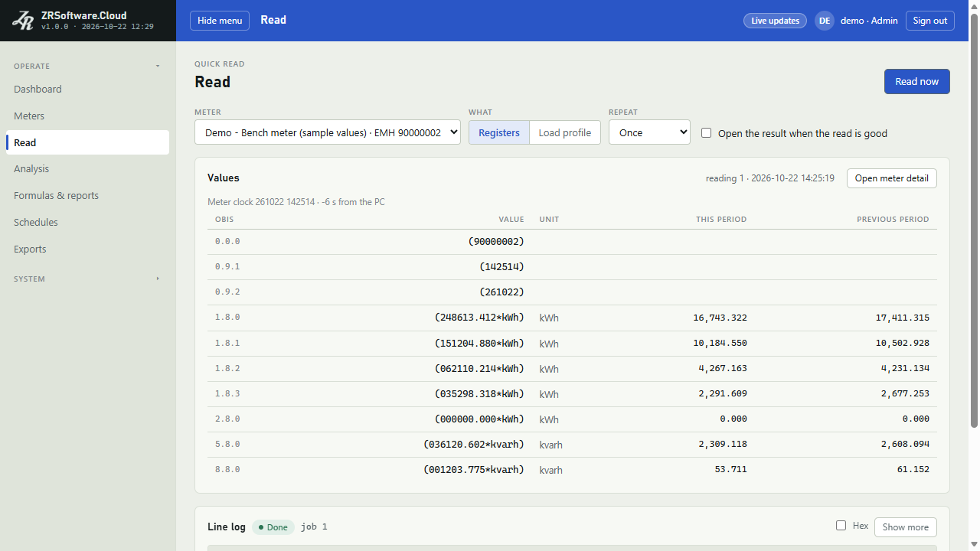The image size is (980, 551).
Task: Click Hide menu button
Action: pos(220,21)
